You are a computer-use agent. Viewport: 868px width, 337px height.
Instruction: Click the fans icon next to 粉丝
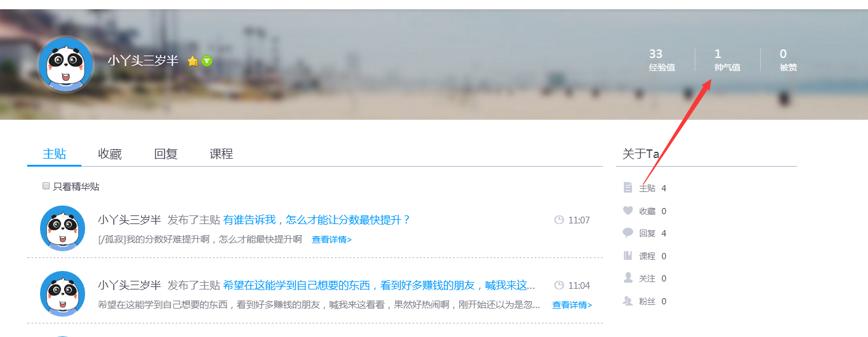pyautogui.click(x=628, y=301)
